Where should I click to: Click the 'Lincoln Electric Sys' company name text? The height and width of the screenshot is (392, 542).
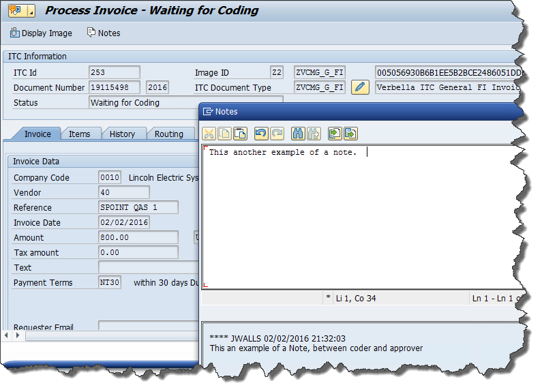[164, 178]
